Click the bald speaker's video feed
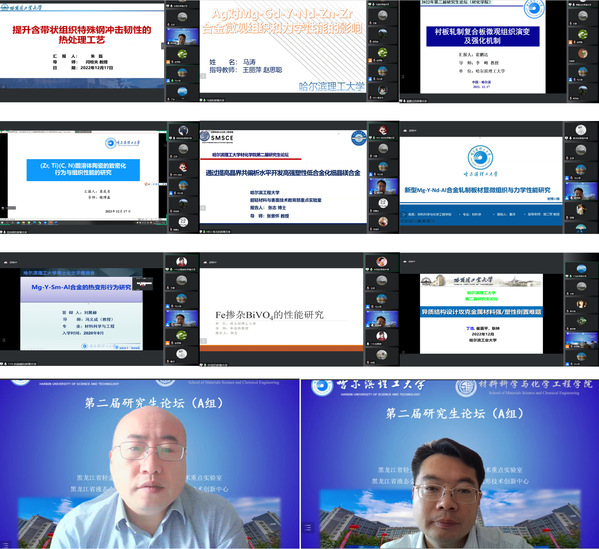599x549 pixels. [x=149, y=464]
